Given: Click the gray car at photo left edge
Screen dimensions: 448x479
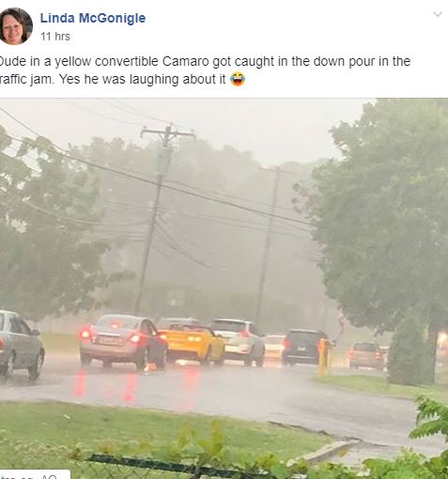Looking at the screenshot, I should click(21, 346).
